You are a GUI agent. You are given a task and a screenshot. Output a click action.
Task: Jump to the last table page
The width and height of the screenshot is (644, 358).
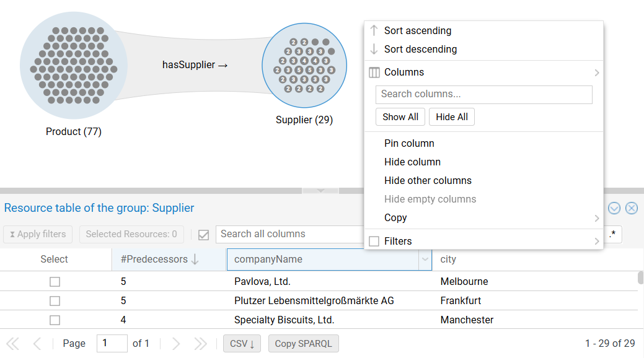pos(200,344)
